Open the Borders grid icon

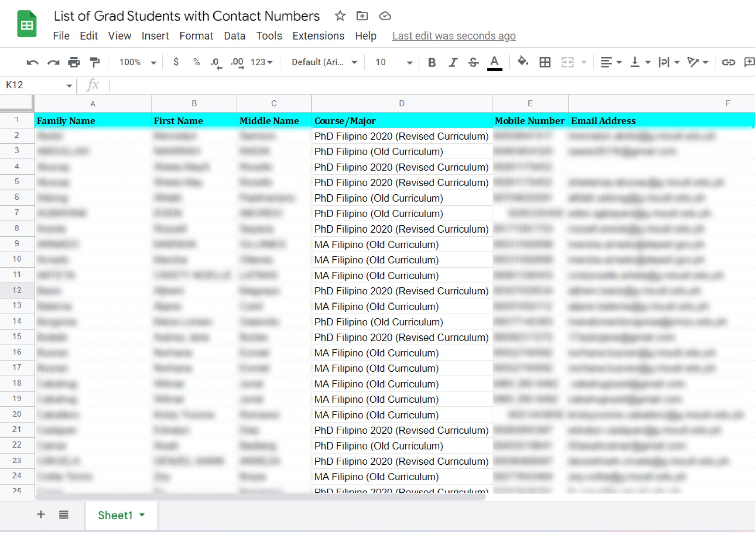point(545,62)
